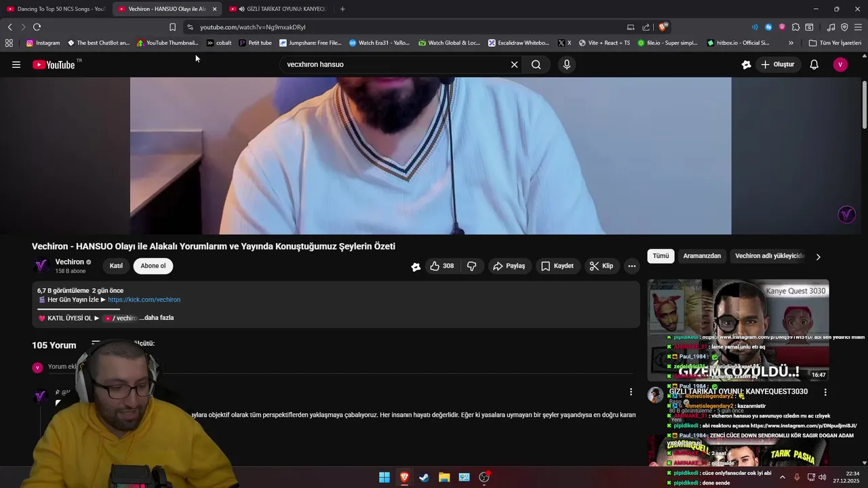
Task: Go back in the browser
Action: [9, 27]
